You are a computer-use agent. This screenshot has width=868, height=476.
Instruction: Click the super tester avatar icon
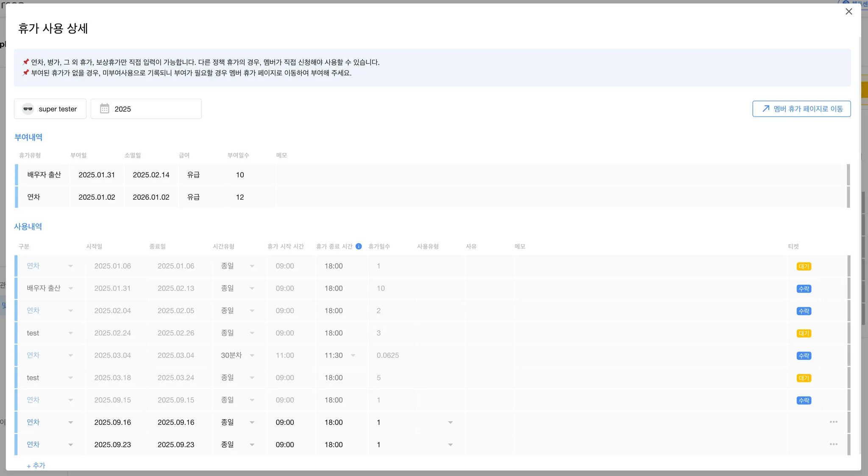(x=28, y=109)
